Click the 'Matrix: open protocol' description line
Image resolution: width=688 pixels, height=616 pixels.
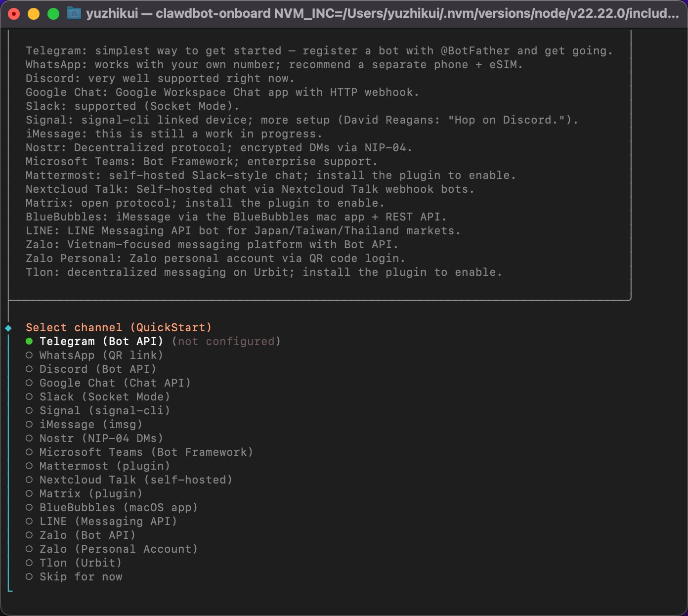tap(205, 203)
